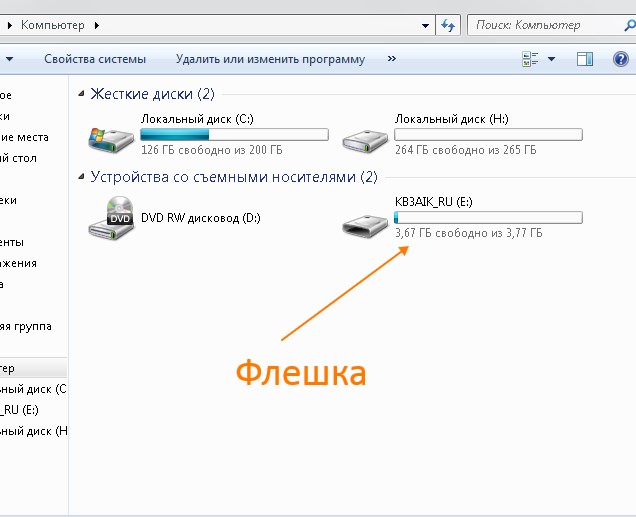Viewport: 636px width, 517px height.
Task: Click the Жесткие диски (2) group header
Action: click(153, 94)
